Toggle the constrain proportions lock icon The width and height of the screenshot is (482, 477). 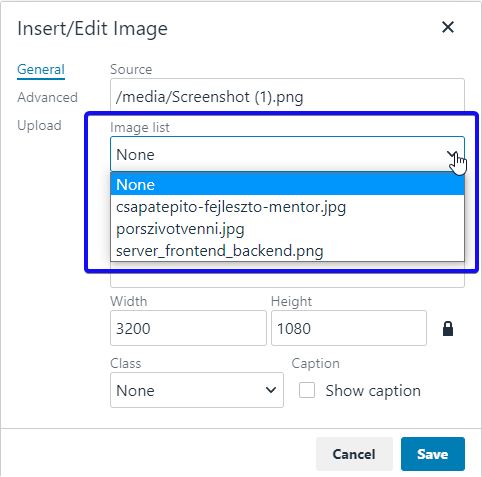coord(448,328)
